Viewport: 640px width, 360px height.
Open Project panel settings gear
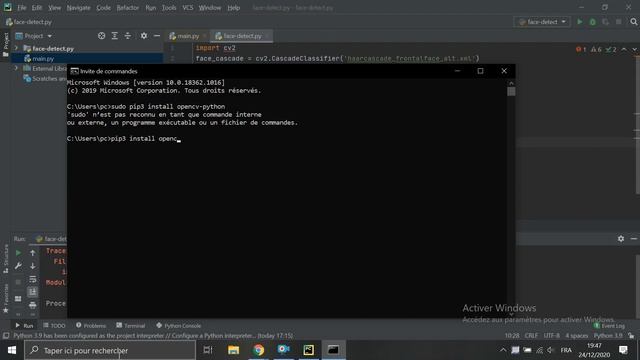pos(144,36)
